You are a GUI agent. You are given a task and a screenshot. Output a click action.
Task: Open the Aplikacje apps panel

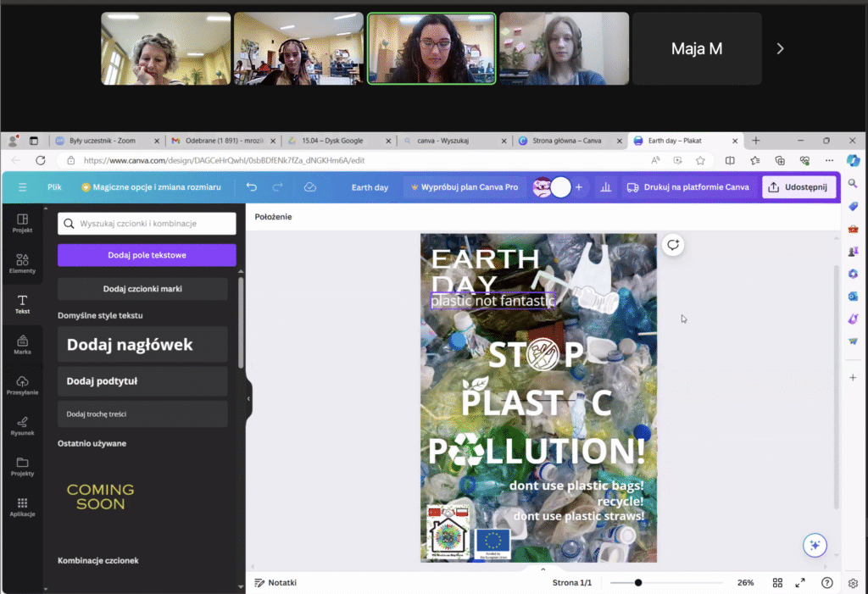tap(22, 507)
